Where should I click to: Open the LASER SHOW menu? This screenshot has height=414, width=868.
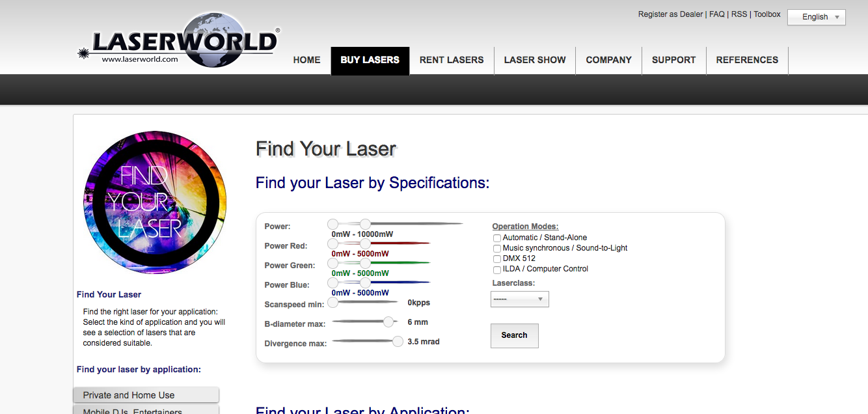coord(535,60)
